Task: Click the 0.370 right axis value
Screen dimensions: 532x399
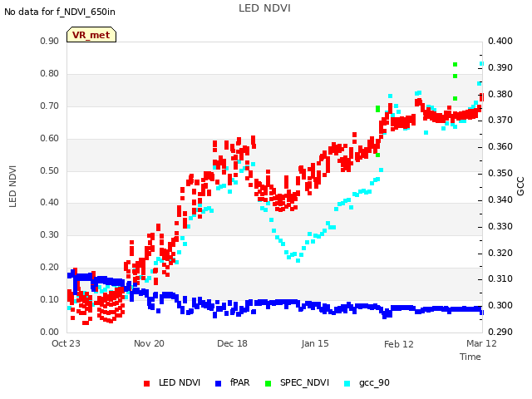Action: 500,120
